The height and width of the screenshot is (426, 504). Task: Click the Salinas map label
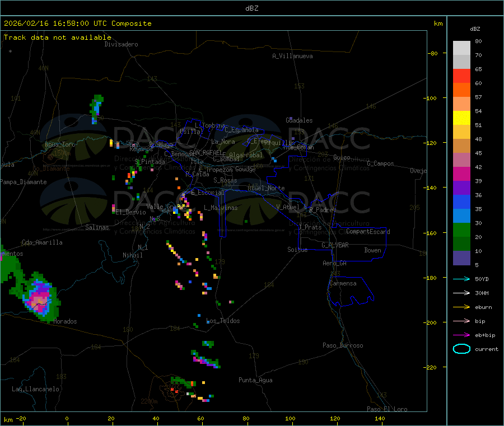click(x=97, y=227)
